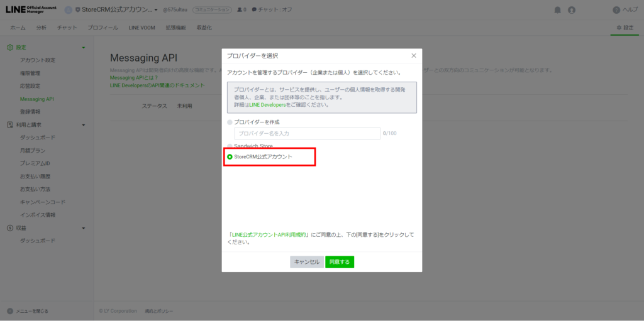Click the ヘルプ label at top right
644x321 pixels.
coord(630,10)
